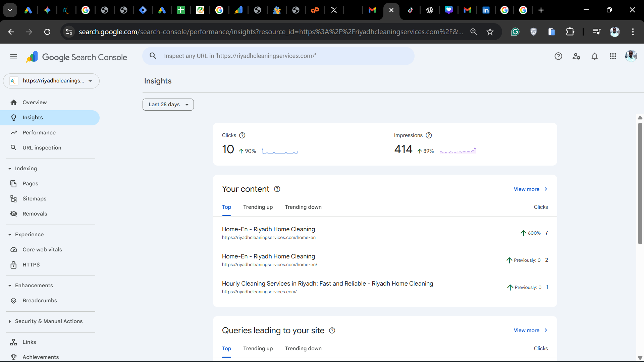Open help tooltip for Impressions metric
Image resolution: width=644 pixels, height=362 pixels.
point(429,135)
